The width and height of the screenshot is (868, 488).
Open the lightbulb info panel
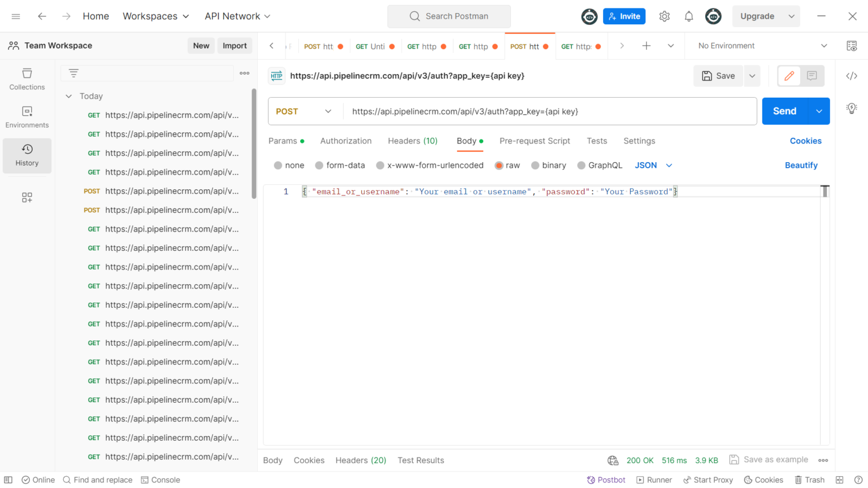(852, 108)
